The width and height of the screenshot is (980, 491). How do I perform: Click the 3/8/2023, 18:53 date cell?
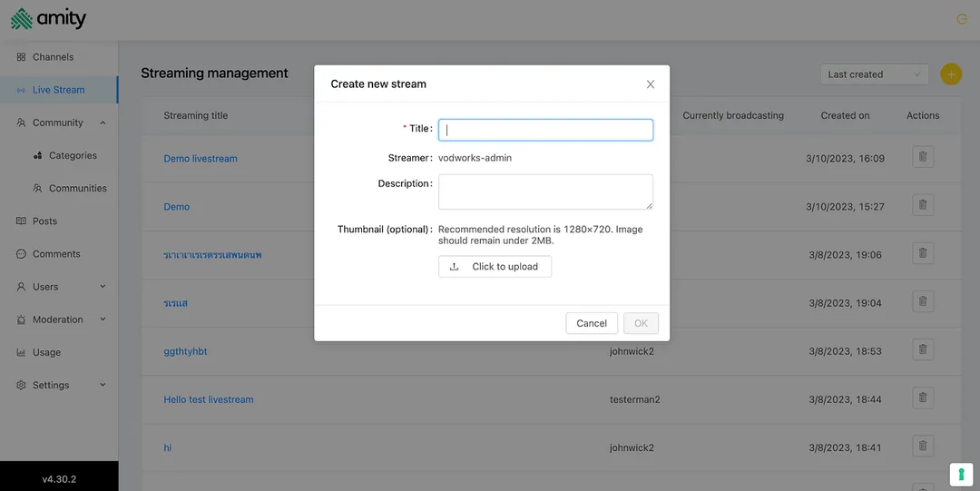tap(845, 351)
